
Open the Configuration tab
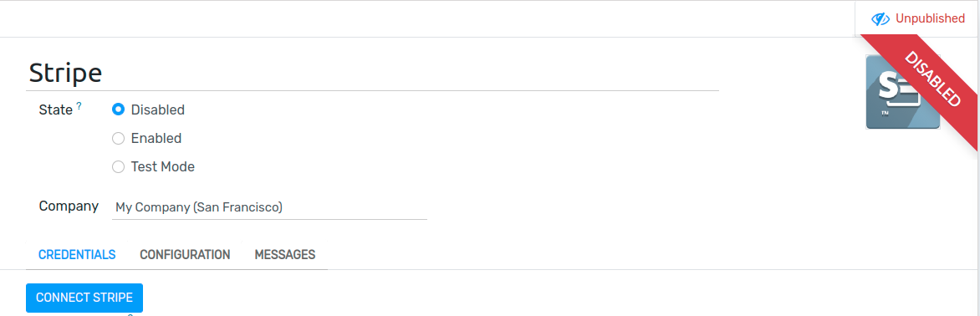point(185,255)
